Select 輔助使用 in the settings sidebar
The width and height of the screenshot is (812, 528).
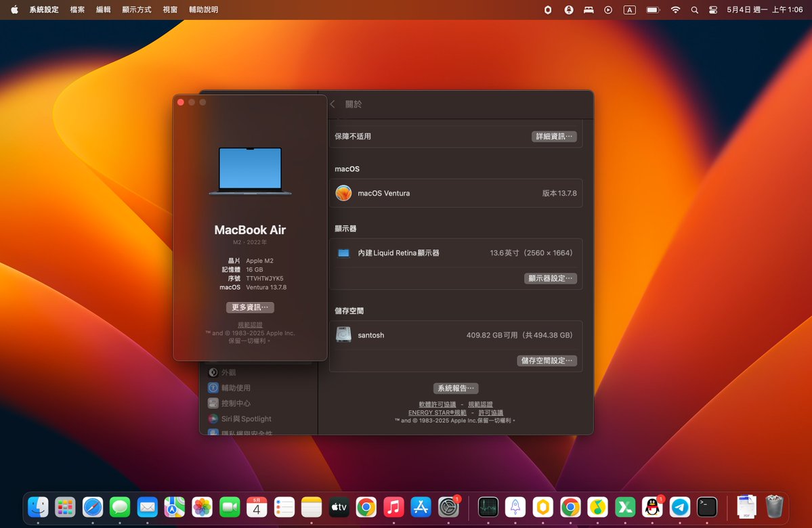pos(230,388)
